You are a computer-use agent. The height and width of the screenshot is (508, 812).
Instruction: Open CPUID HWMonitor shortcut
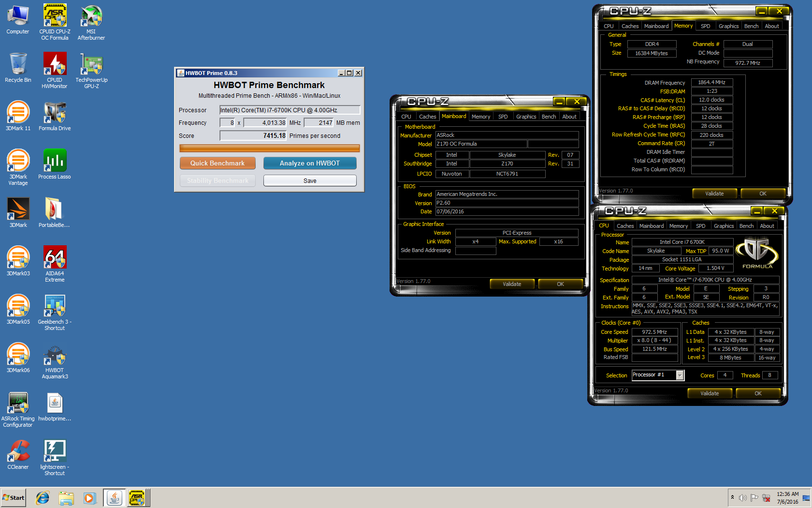[55, 70]
